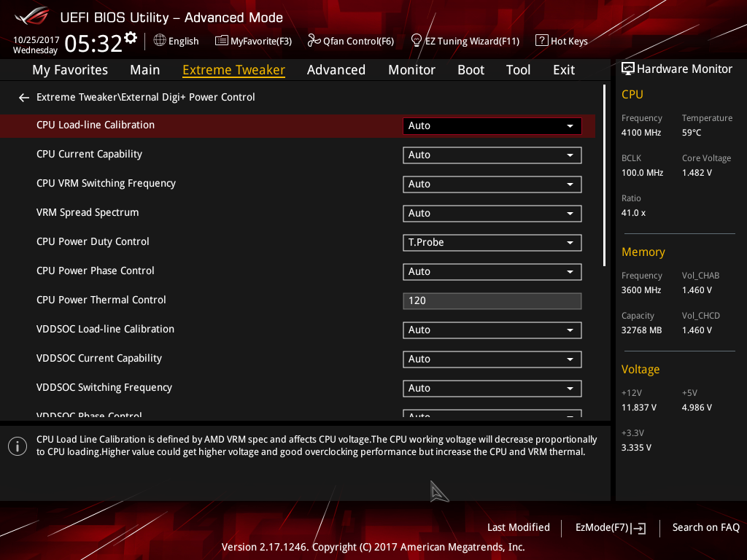This screenshot has height=560, width=747.
Task: Select VDDSOC Switching Frequency label
Action: [104, 388]
